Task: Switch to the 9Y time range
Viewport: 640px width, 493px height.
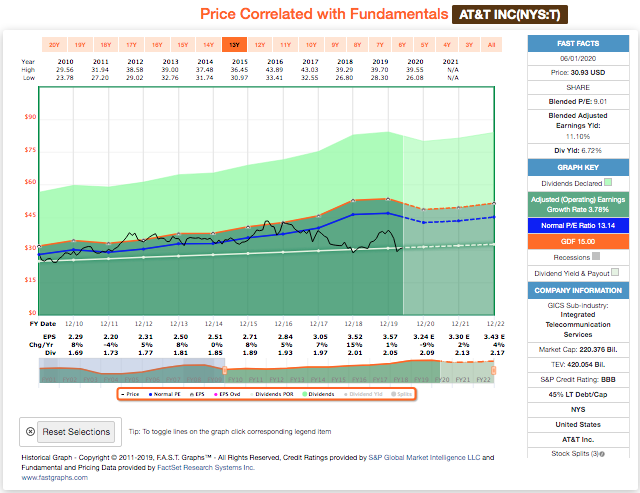Action: pyautogui.click(x=335, y=45)
